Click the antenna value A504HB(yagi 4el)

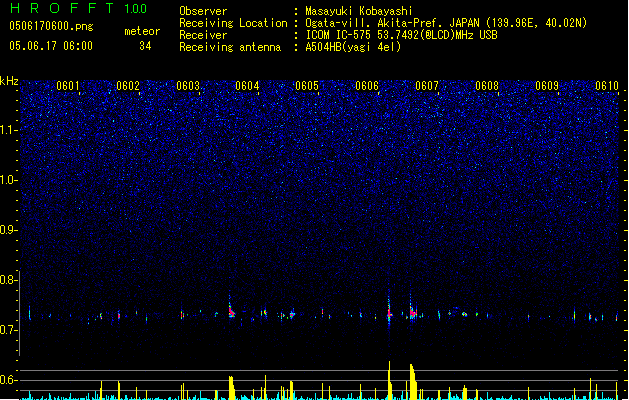pyautogui.click(x=353, y=47)
